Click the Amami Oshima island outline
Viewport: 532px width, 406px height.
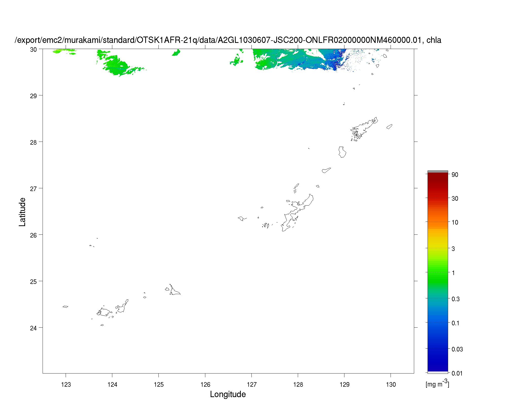[x=364, y=129]
